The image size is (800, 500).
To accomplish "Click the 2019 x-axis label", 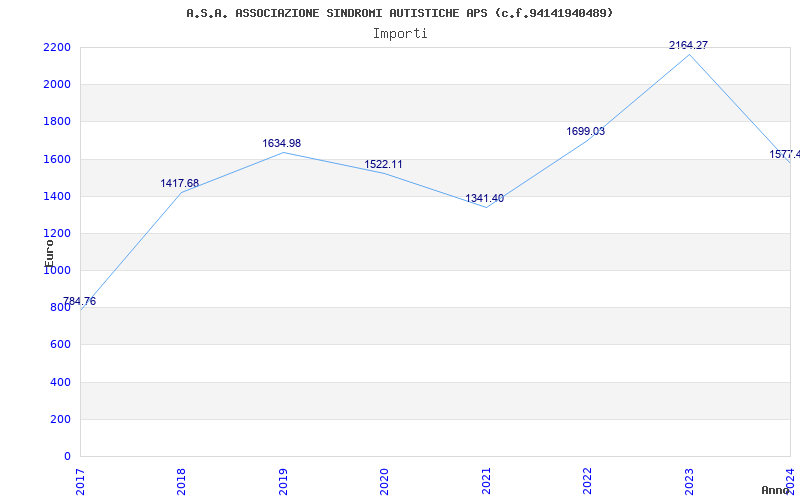I will [283, 481].
